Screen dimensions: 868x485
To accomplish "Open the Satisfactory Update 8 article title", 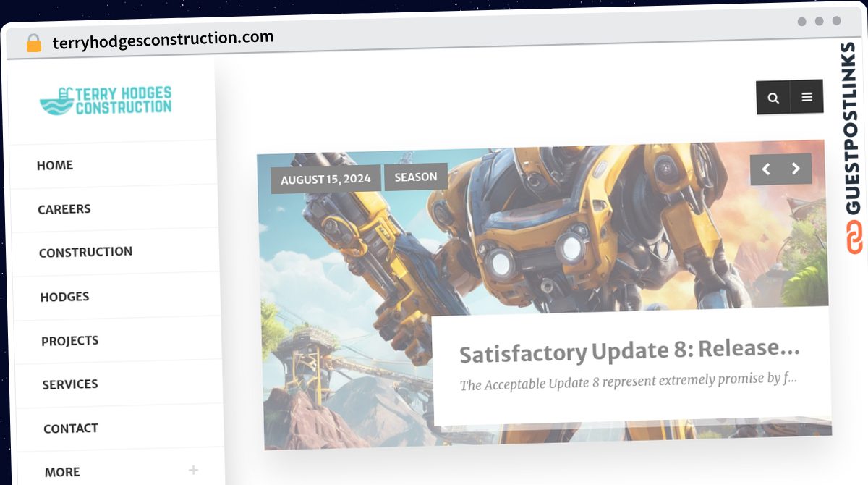I will (629, 350).
